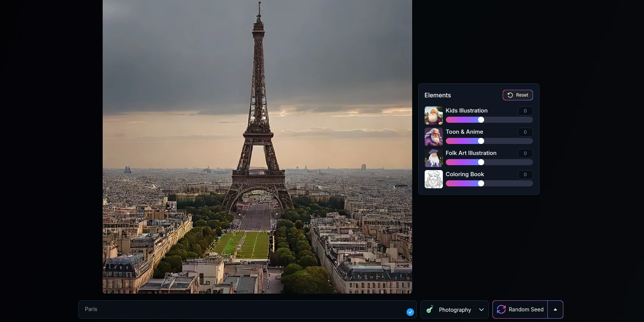Click the circular arrow icon in Reset
The height and width of the screenshot is (322, 644).
[510, 95]
